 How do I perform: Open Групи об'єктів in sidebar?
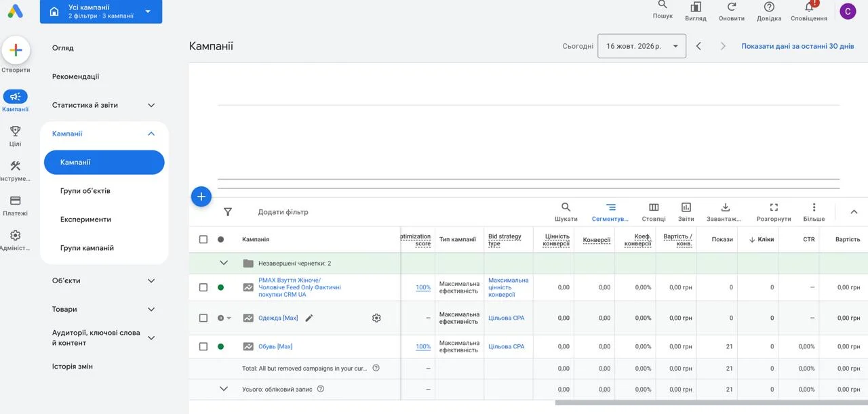tap(85, 191)
